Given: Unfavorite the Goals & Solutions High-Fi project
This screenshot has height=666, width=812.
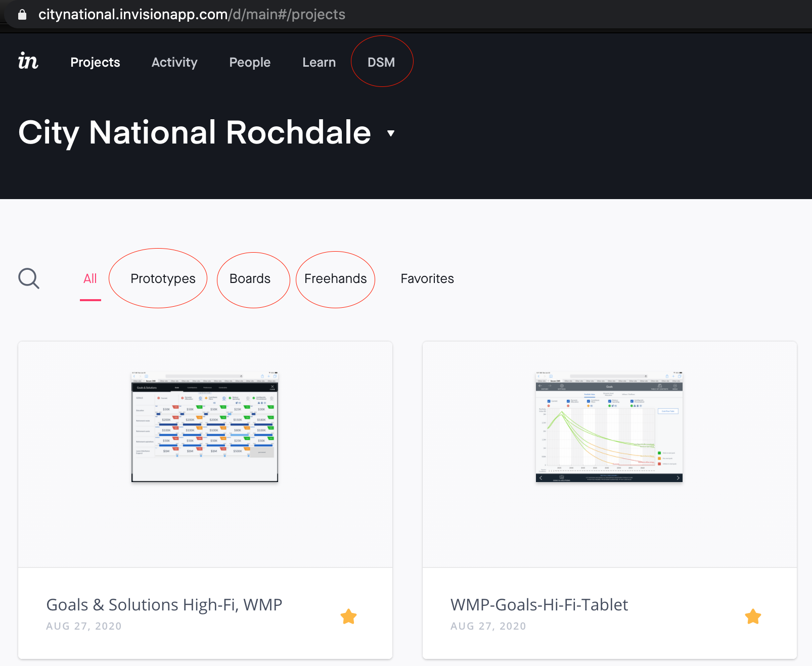Looking at the screenshot, I should 349,616.
